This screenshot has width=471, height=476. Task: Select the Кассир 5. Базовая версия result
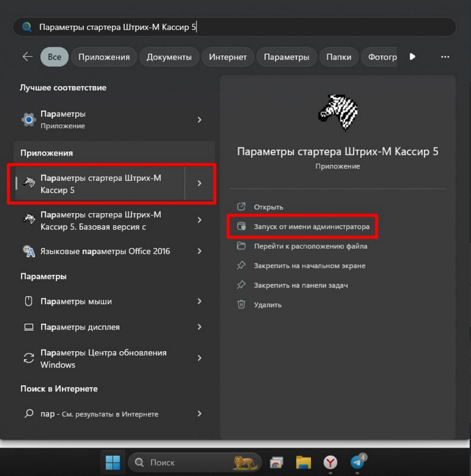(x=114, y=220)
